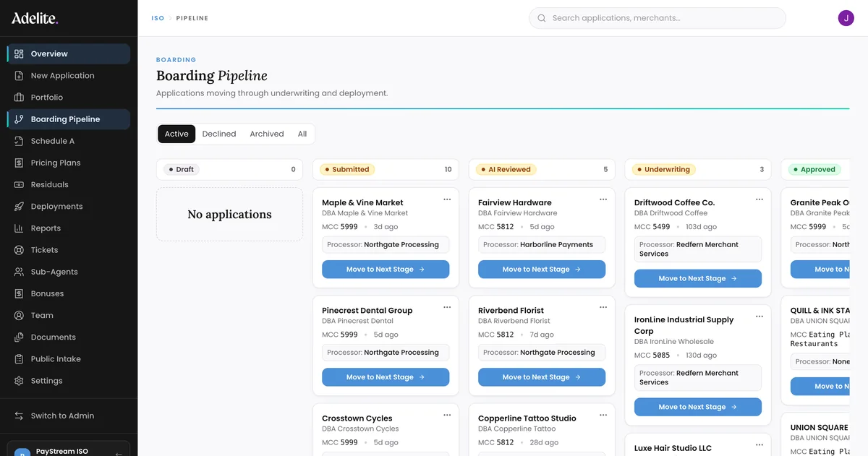Open the three-dot menu for Fairview Hardware
The height and width of the screenshot is (456, 868).
[603, 199]
